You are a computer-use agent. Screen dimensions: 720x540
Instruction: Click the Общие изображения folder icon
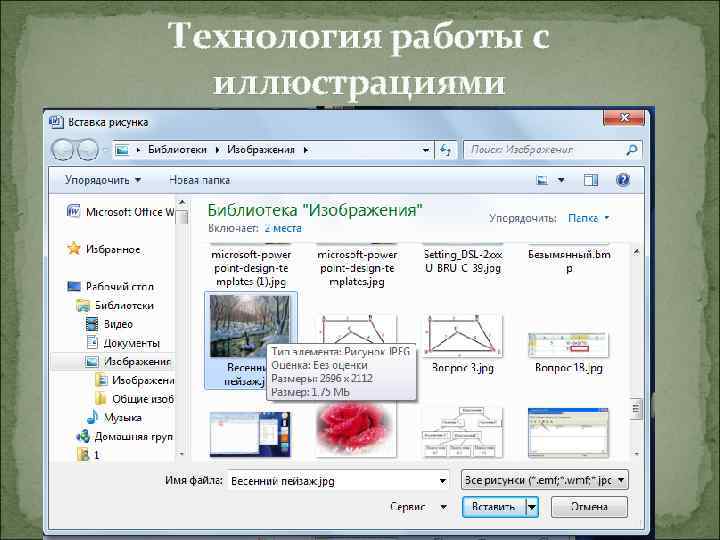[x=101, y=399]
